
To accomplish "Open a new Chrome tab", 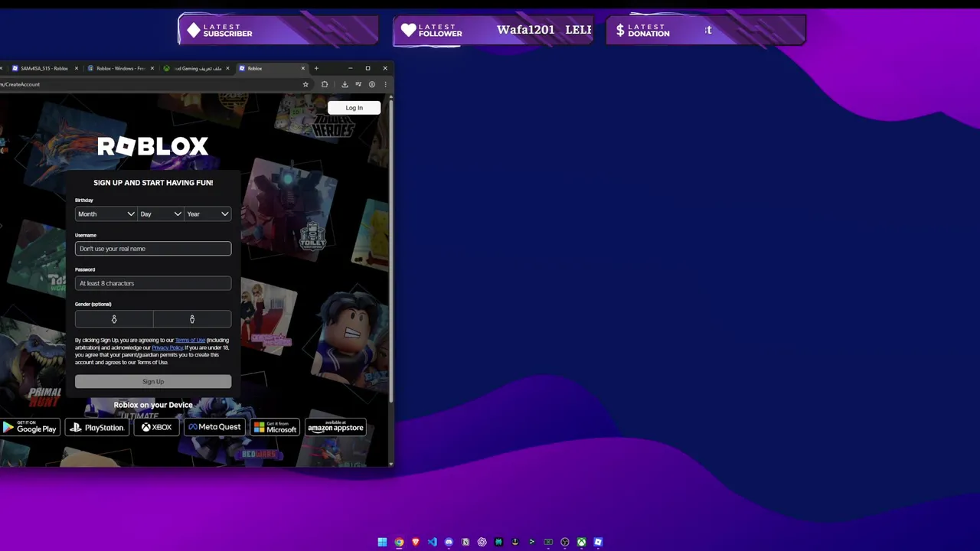I will tap(316, 68).
